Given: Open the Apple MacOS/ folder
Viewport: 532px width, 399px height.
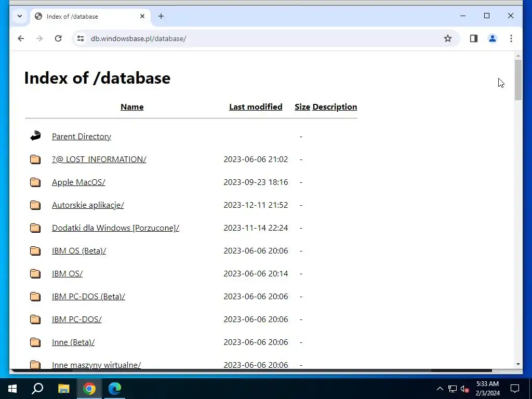Looking at the screenshot, I should click(x=79, y=182).
